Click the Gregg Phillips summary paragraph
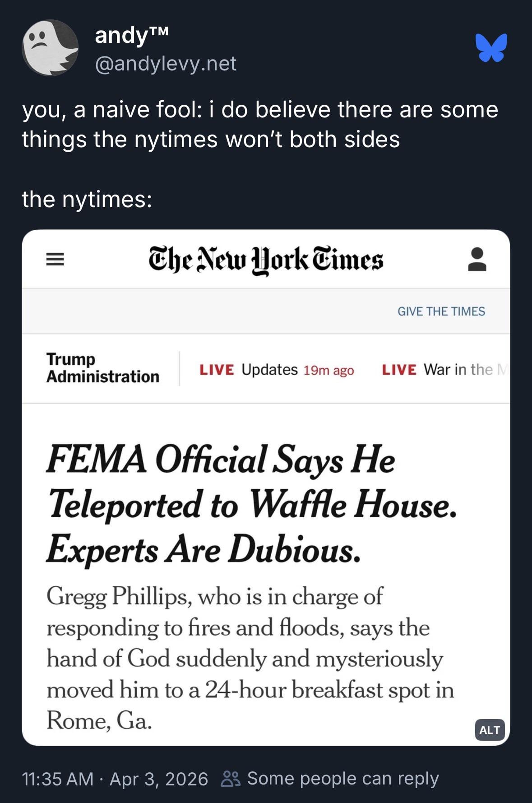This screenshot has height=803, width=532. click(250, 658)
